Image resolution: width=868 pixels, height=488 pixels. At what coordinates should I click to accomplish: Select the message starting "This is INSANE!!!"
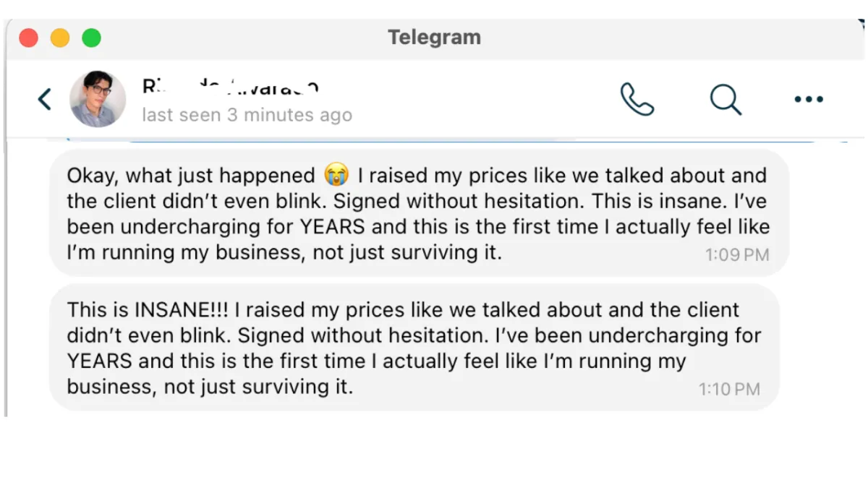pos(414,348)
